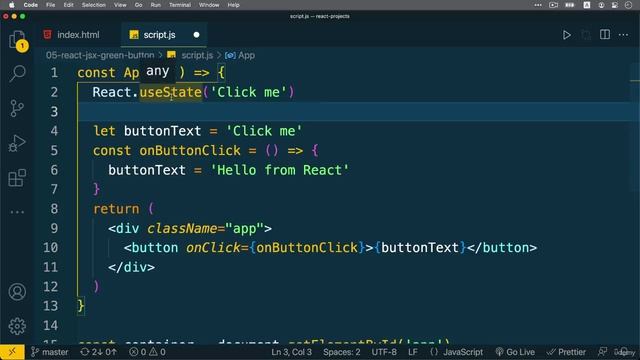Open the Run and Debug view
The image size is (640, 360).
click(x=17, y=143)
